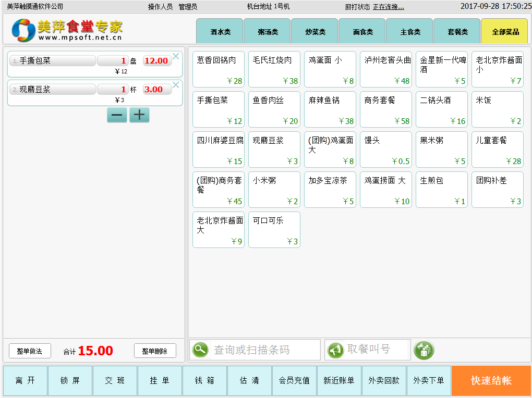The width and height of the screenshot is (532, 398).
Task: Click the 美萍食堂专家 logo
Action: click(68, 30)
